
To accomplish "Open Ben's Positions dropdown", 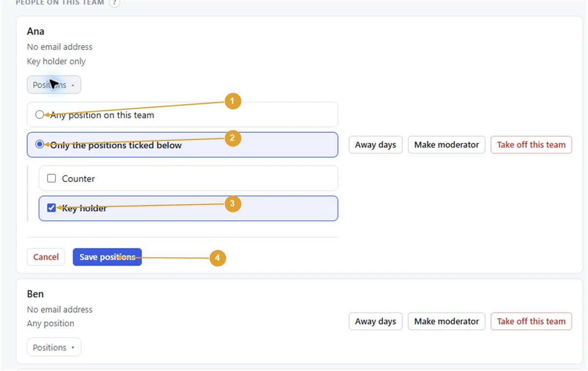I will [x=54, y=348].
